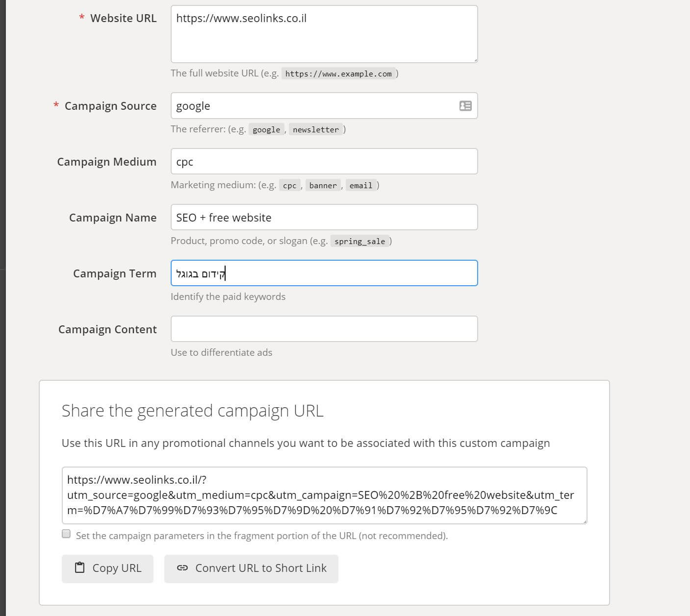Select the Campaign Name input
The width and height of the screenshot is (690, 616).
pyautogui.click(x=324, y=218)
